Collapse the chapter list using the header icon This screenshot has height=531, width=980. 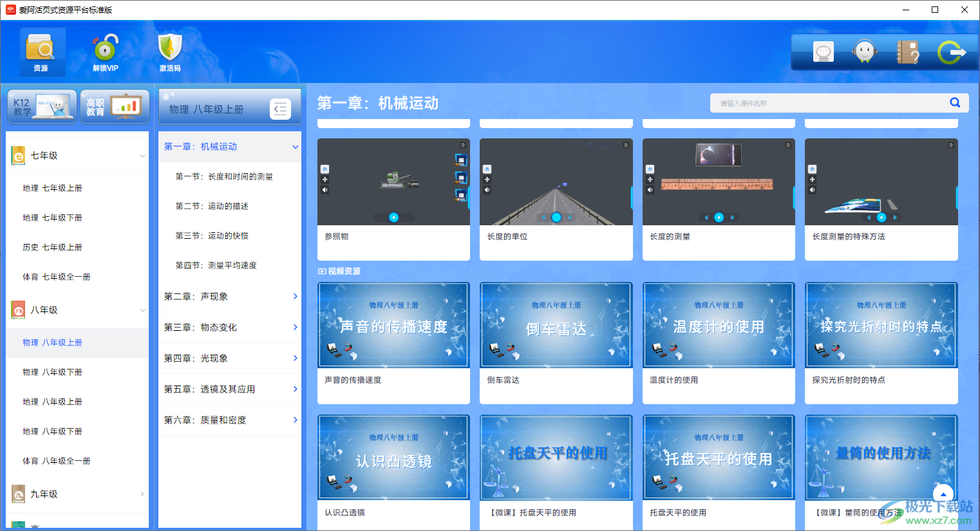tap(280, 108)
